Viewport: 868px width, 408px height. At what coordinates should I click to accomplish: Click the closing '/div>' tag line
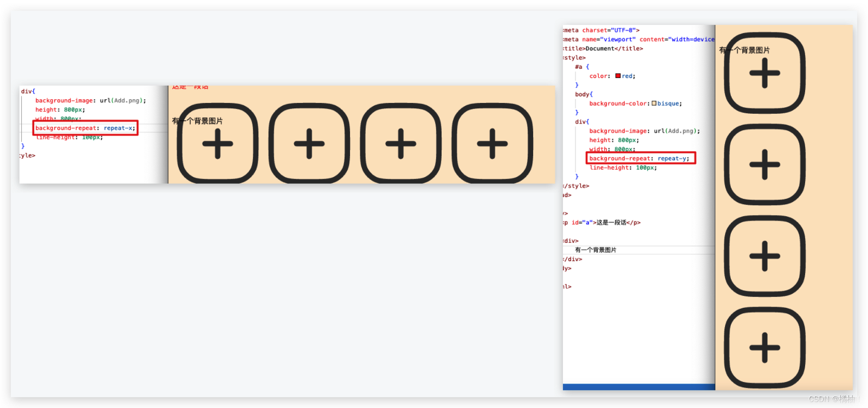tap(573, 259)
